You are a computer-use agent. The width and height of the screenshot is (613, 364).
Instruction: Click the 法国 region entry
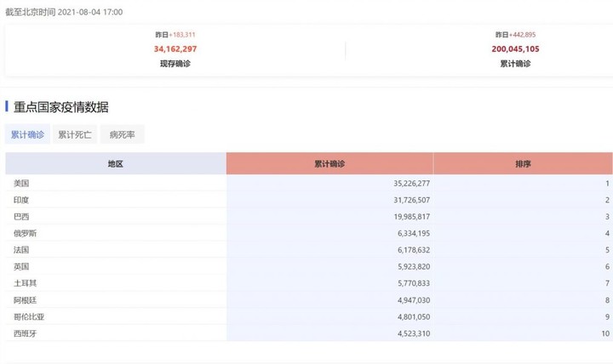point(21,249)
